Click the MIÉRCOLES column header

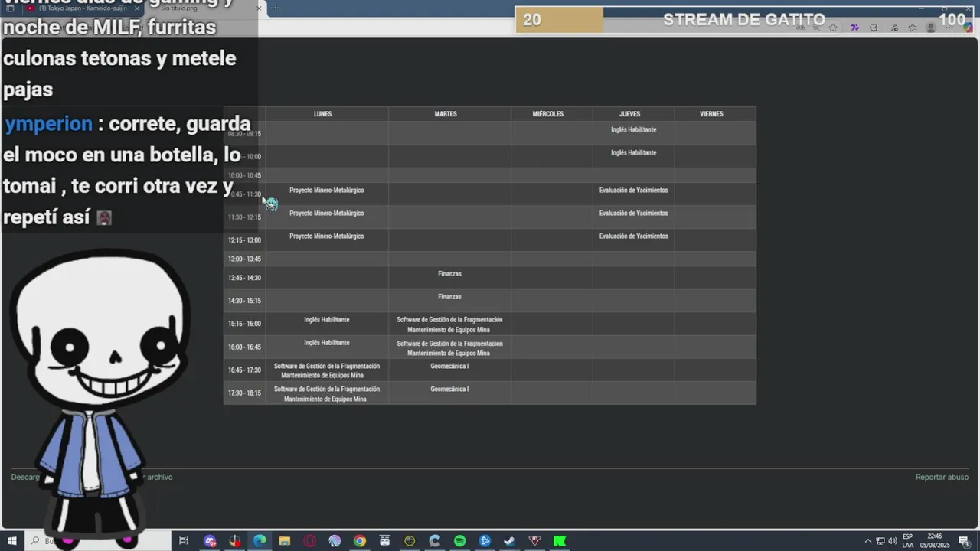[548, 114]
